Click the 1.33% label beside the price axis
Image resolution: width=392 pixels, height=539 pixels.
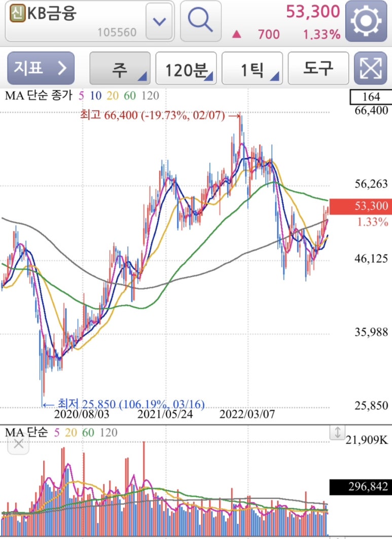373,222
